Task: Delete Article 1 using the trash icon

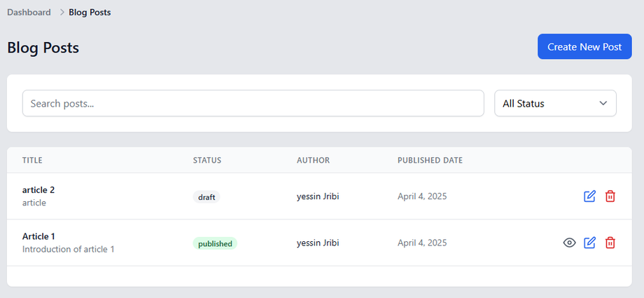Action: coord(610,243)
